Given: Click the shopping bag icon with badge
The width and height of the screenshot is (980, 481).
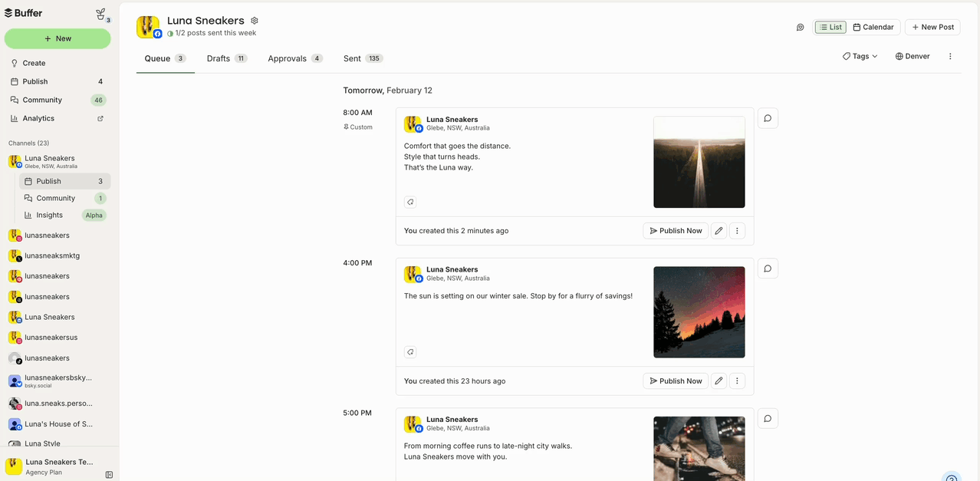Looking at the screenshot, I should 99,12.
